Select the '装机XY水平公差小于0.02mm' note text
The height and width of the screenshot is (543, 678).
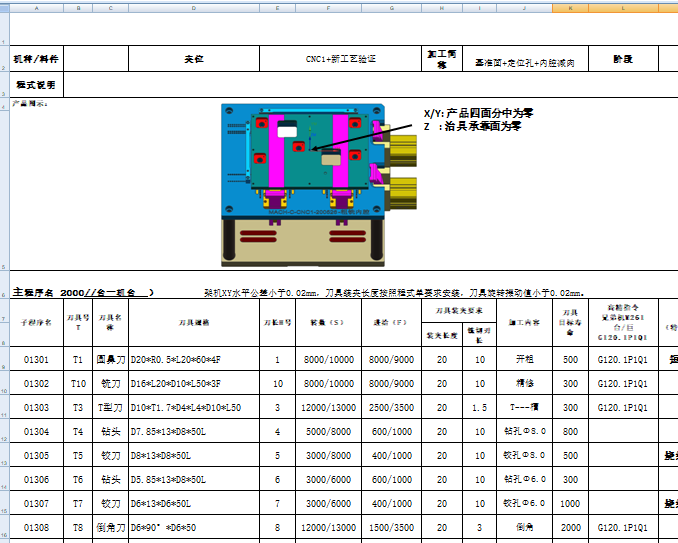coord(262,293)
